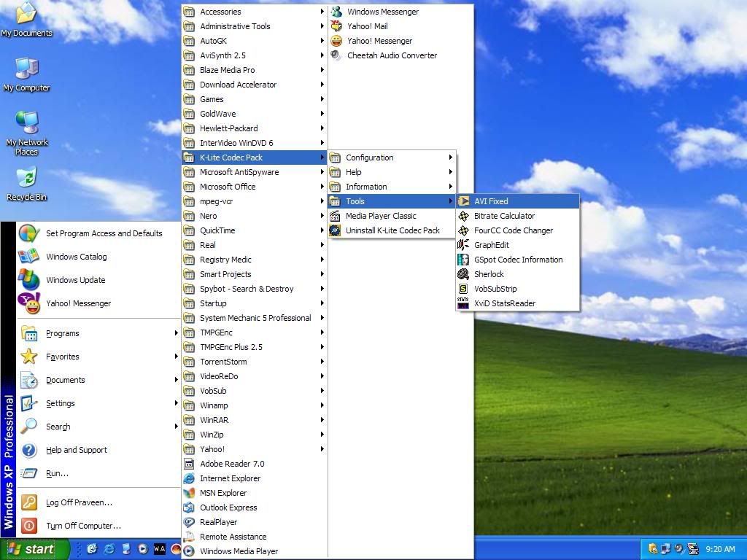Open the QuickTime program folder
The image size is (747, 560).
pos(255,230)
